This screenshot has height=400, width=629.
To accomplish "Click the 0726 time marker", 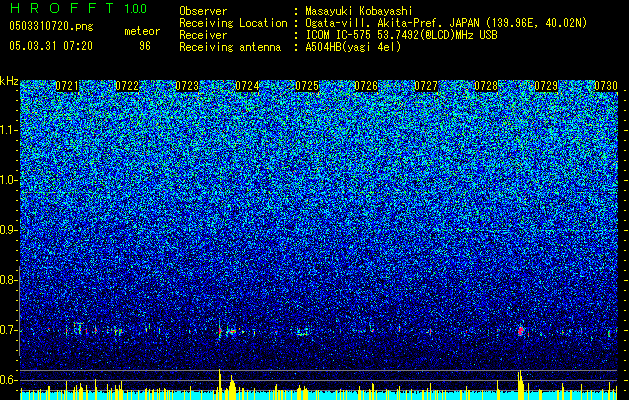I will point(366,86).
